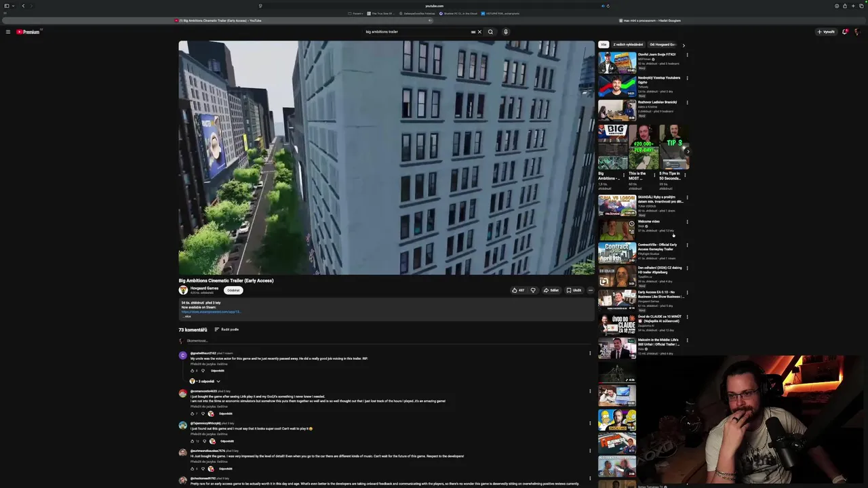Open the Řadit podle sort dropdown
The image size is (868, 488).
click(x=226, y=329)
